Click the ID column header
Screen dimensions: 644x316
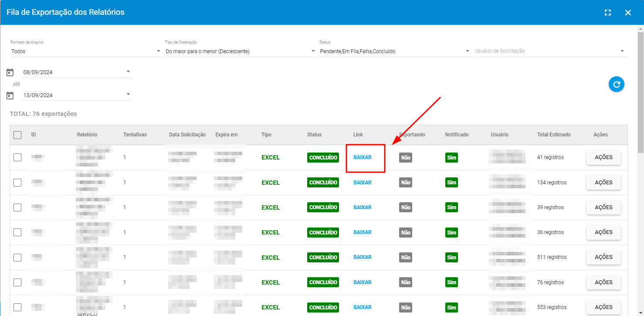34,135
